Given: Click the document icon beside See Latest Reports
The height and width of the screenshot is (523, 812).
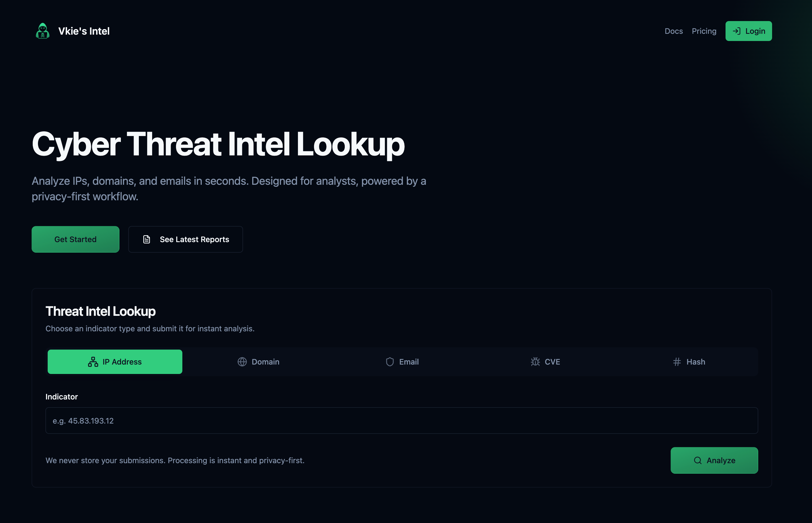Looking at the screenshot, I should (x=146, y=239).
